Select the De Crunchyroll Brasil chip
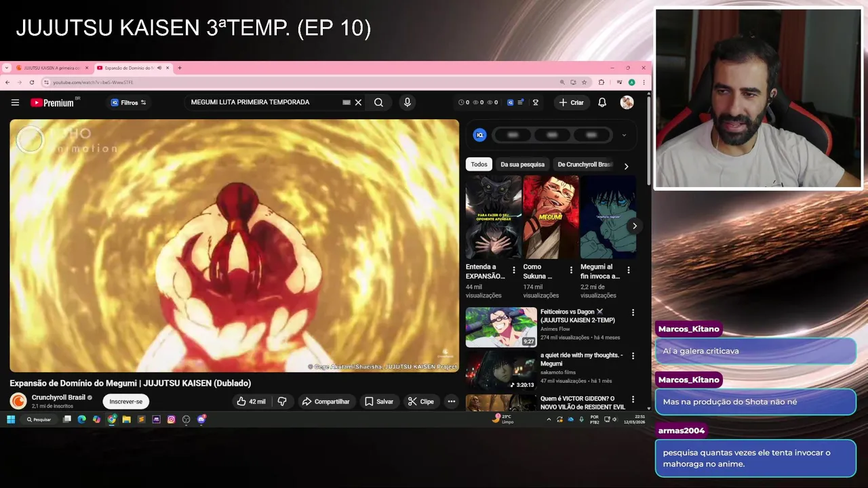Viewport: 868px width, 488px height. [x=585, y=165]
